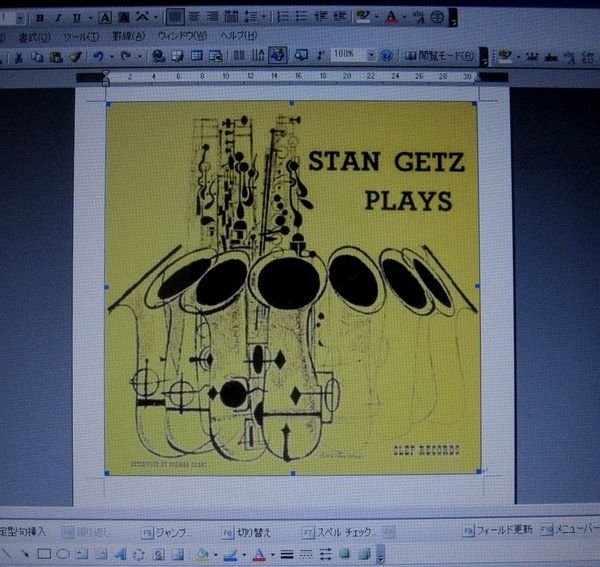
Task: Expand the underline style dropdown arrow
Action: [x=88, y=17]
